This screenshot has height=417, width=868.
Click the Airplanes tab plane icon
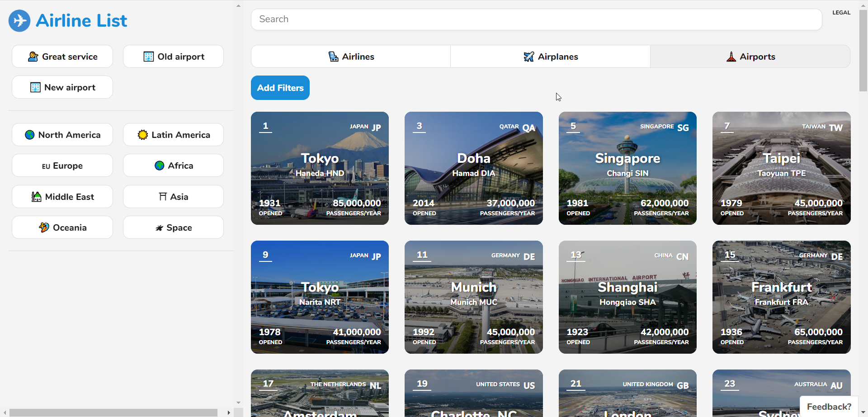point(529,57)
